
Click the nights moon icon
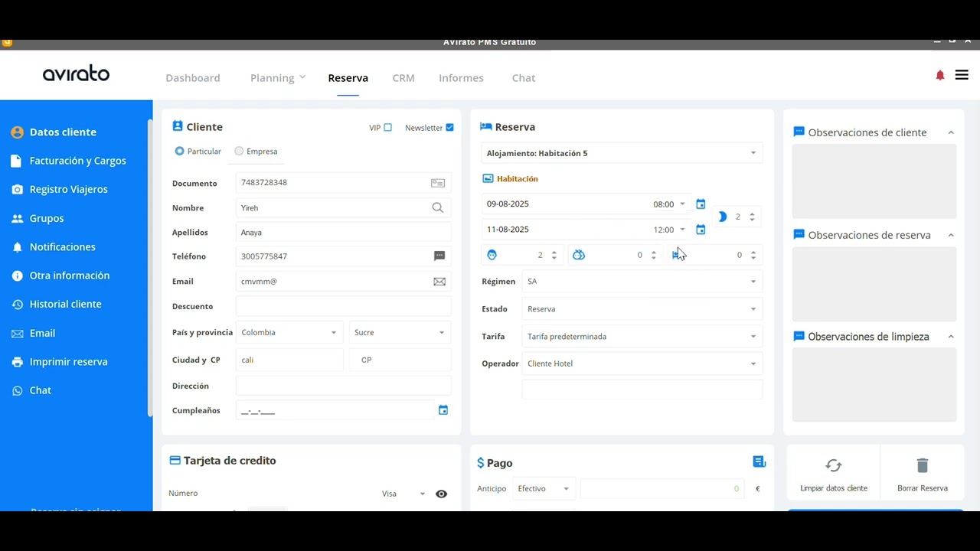[x=722, y=217]
